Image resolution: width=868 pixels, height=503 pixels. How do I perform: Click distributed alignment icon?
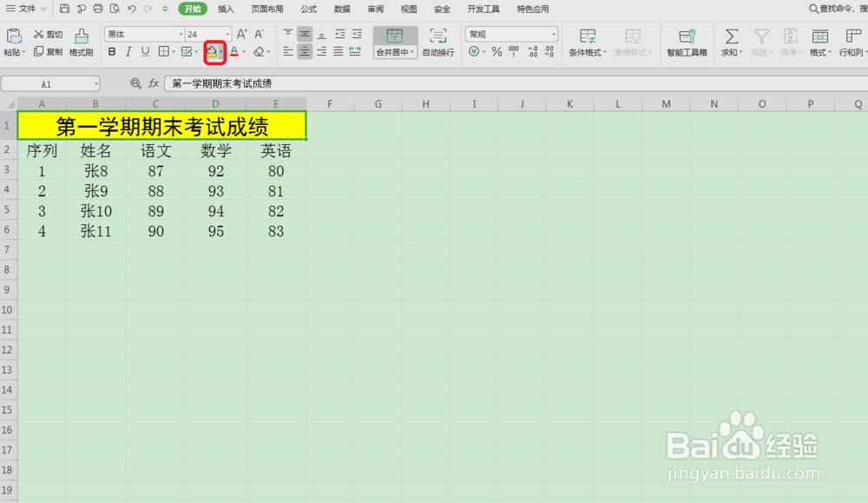[355, 51]
